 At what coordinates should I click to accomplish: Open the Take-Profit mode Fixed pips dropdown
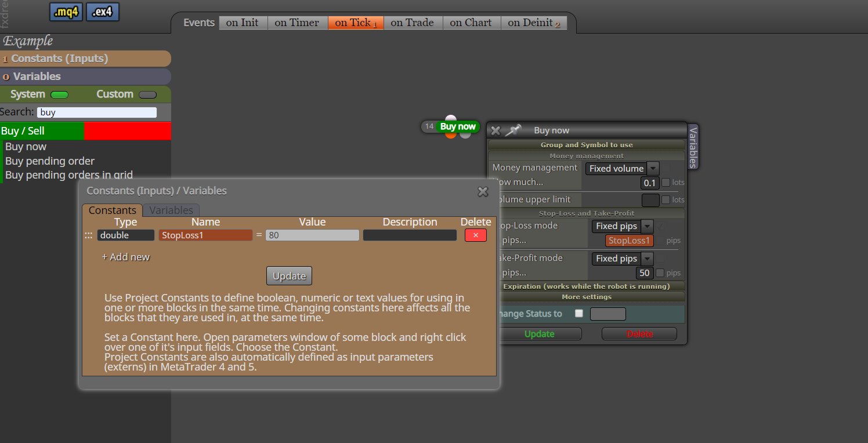[623, 259]
